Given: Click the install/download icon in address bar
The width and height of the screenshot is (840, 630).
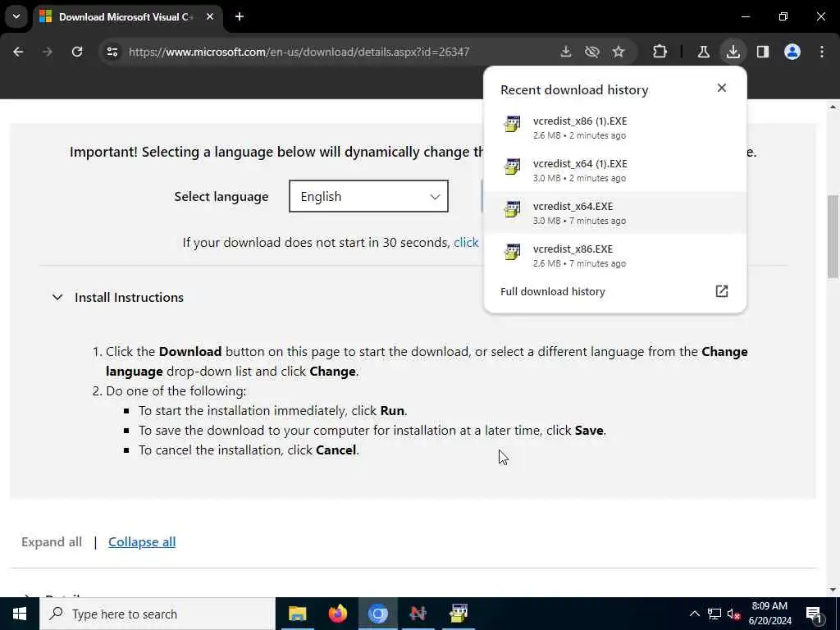Looking at the screenshot, I should pyautogui.click(x=566, y=52).
